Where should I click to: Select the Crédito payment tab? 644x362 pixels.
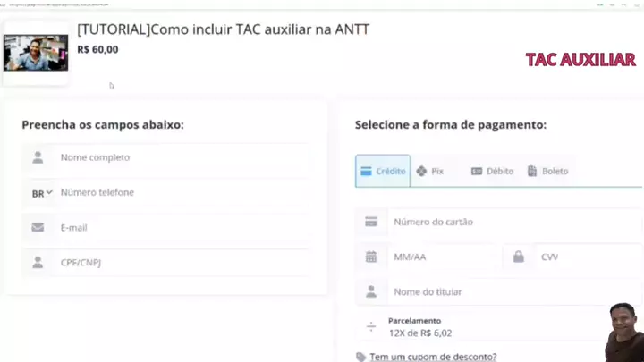tap(383, 171)
